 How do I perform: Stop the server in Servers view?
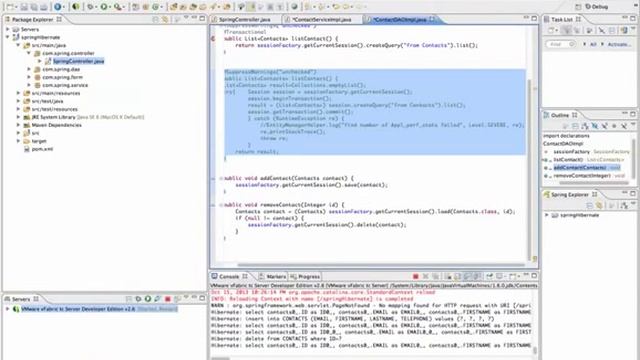click(167, 299)
